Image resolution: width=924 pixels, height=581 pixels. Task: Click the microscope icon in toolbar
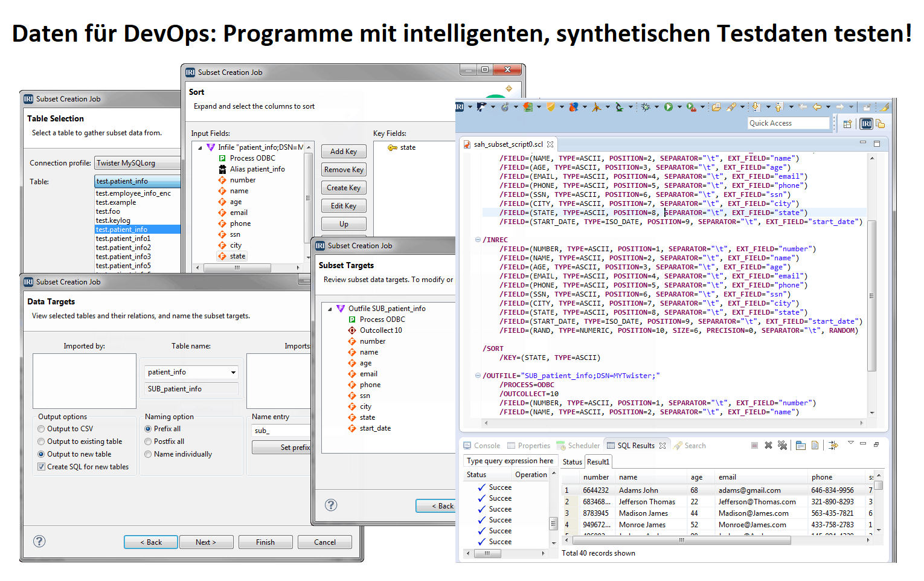point(618,107)
